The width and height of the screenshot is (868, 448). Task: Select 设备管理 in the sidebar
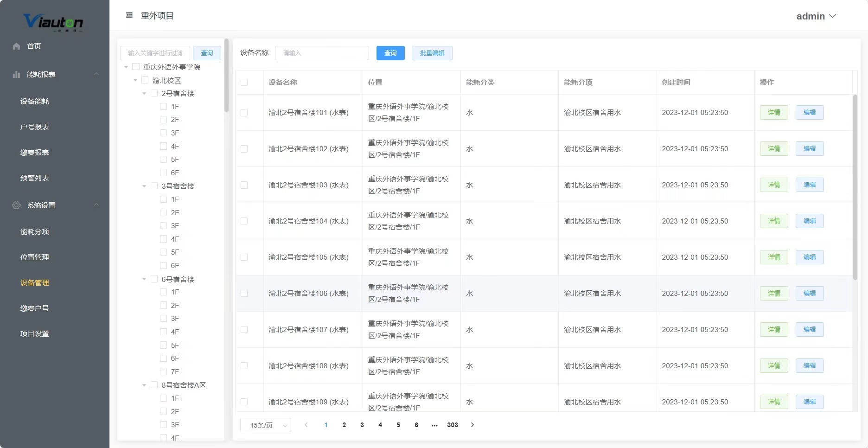point(35,282)
